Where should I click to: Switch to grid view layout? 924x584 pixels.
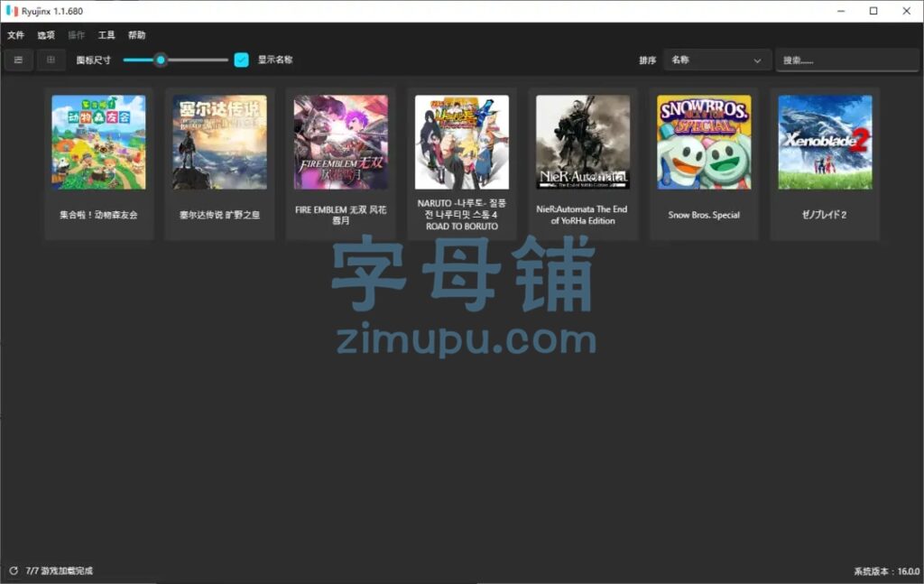click(51, 60)
